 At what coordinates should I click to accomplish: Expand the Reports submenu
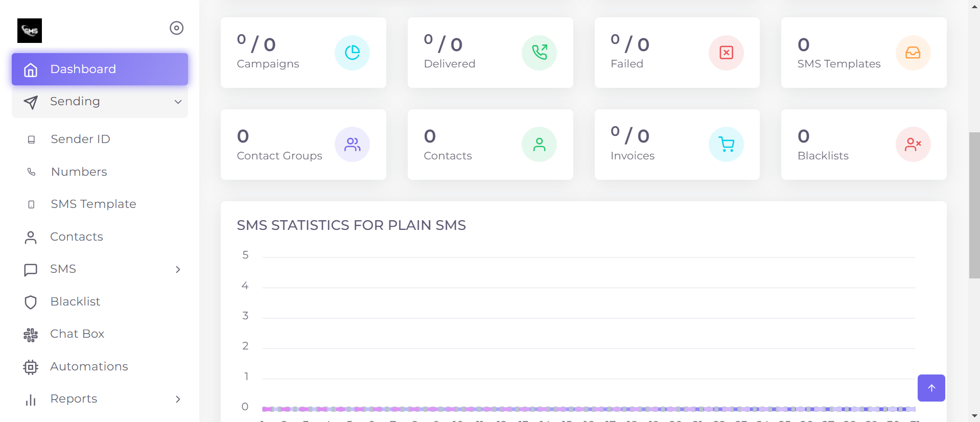coord(177,399)
